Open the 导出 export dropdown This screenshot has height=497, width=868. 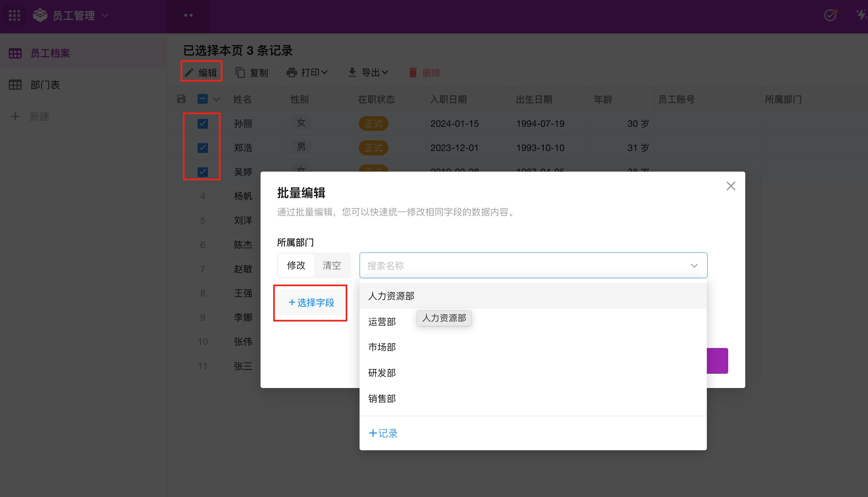click(368, 73)
